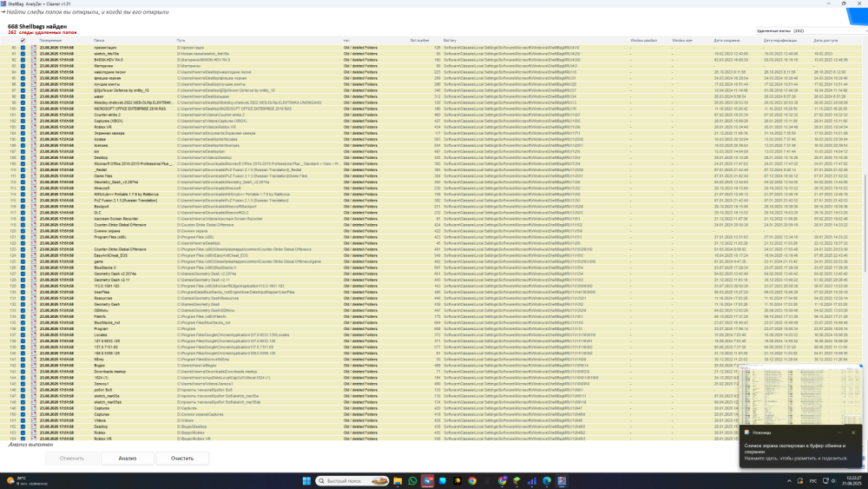Uncheck the 'BlueStacks X' row checkbox
This screenshot has width=868, height=489.
pyautogui.click(x=23, y=268)
